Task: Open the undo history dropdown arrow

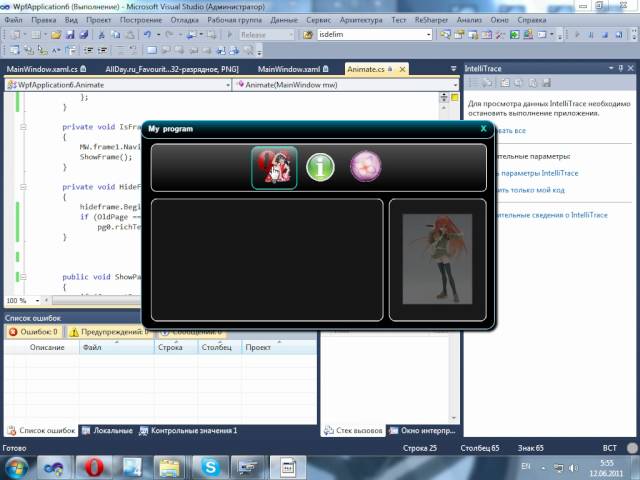Action: tap(158, 35)
